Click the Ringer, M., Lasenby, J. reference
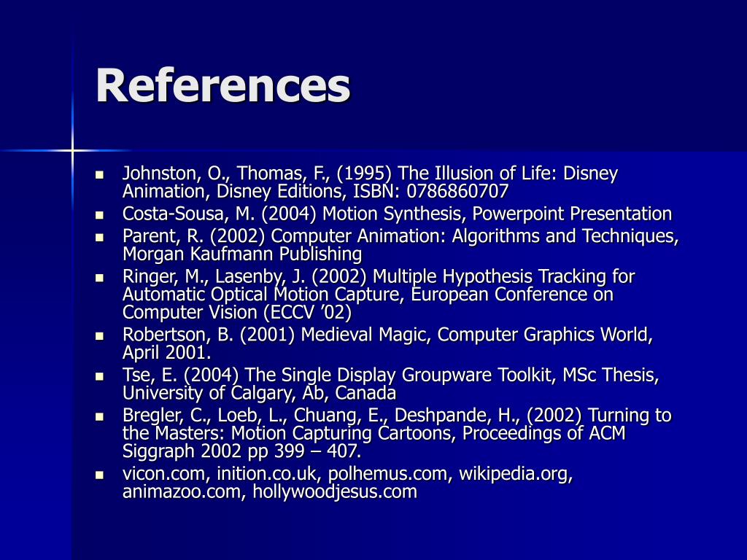 coord(379,295)
